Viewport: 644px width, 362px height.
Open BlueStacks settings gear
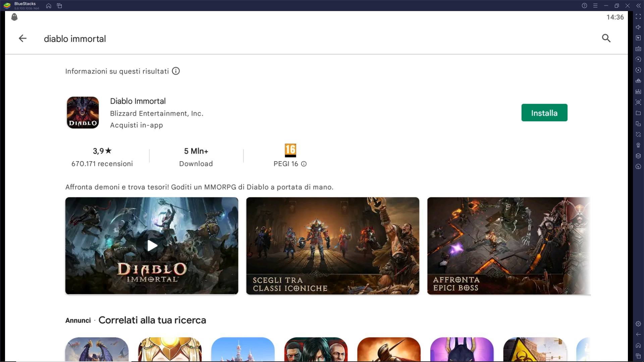point(638,324)
